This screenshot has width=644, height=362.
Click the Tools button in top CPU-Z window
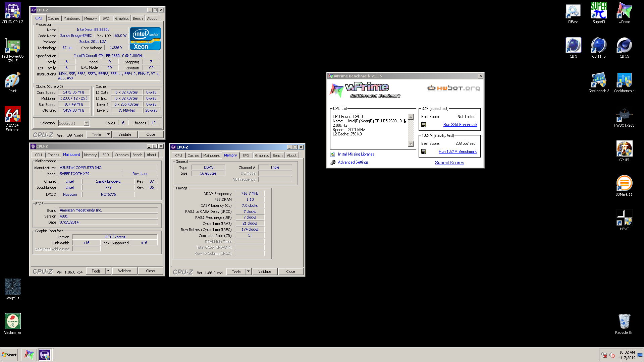pyautogui.click(x=96, y=134)
